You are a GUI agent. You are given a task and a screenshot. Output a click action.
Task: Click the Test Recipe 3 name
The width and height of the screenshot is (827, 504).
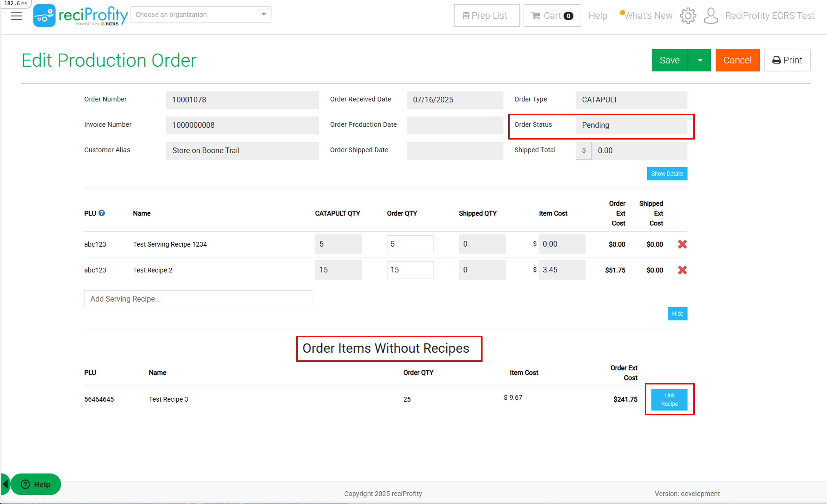(x=169, y=399)
